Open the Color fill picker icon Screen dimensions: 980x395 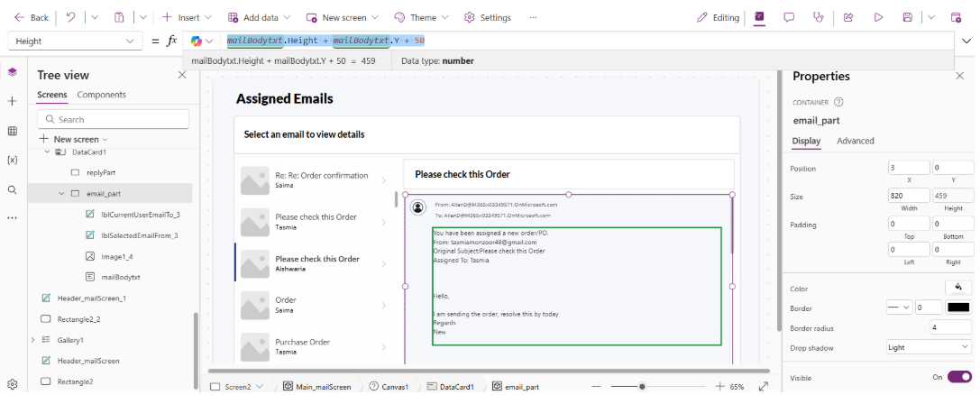(957, 288)
